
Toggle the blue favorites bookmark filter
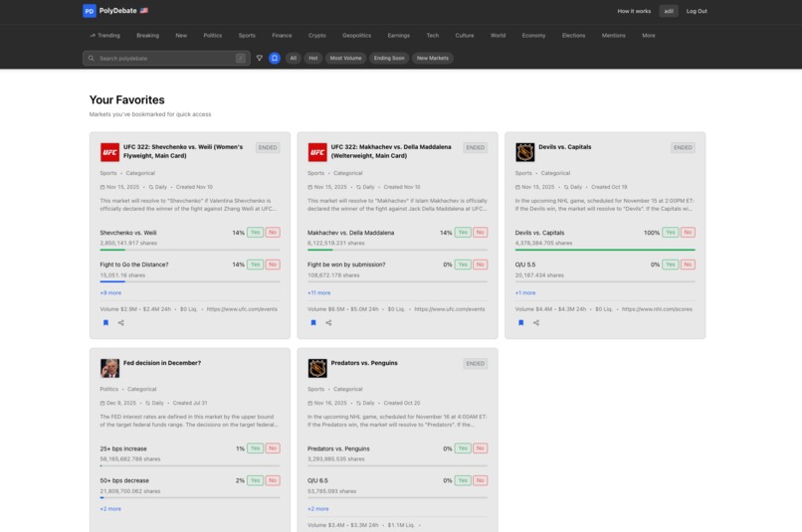click(275, 59)
